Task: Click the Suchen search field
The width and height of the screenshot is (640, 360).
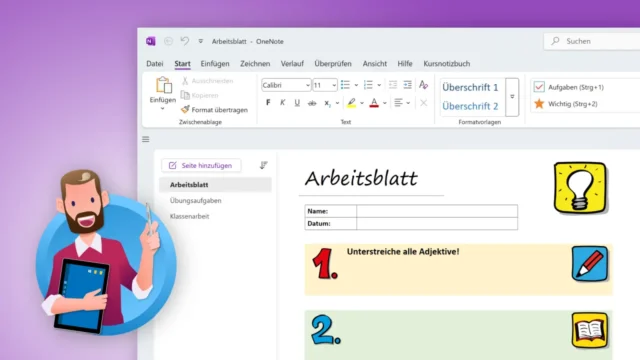Action: (592, 41)
